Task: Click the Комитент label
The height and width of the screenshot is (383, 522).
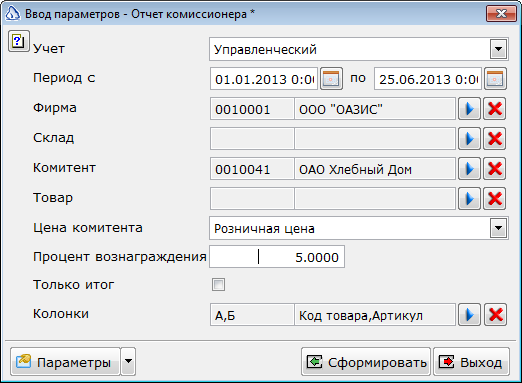Action: tap(64, 168)
